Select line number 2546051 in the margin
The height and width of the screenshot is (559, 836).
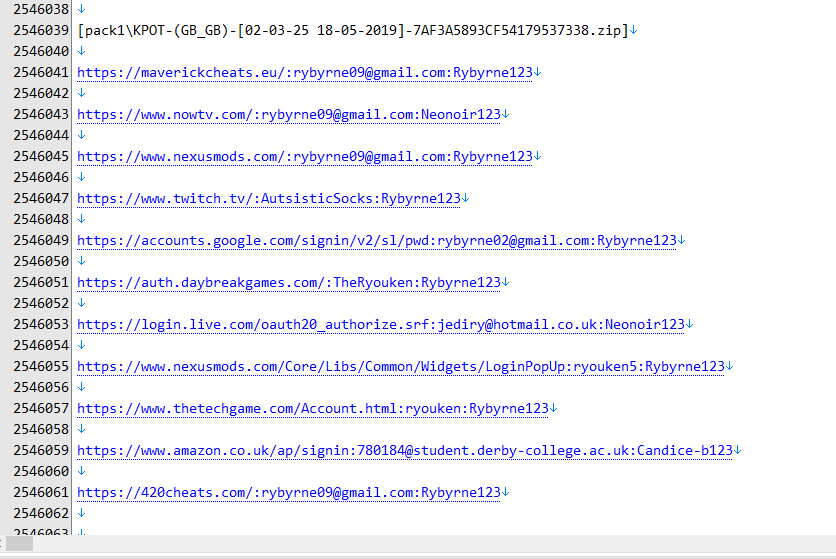coord(41,283)
